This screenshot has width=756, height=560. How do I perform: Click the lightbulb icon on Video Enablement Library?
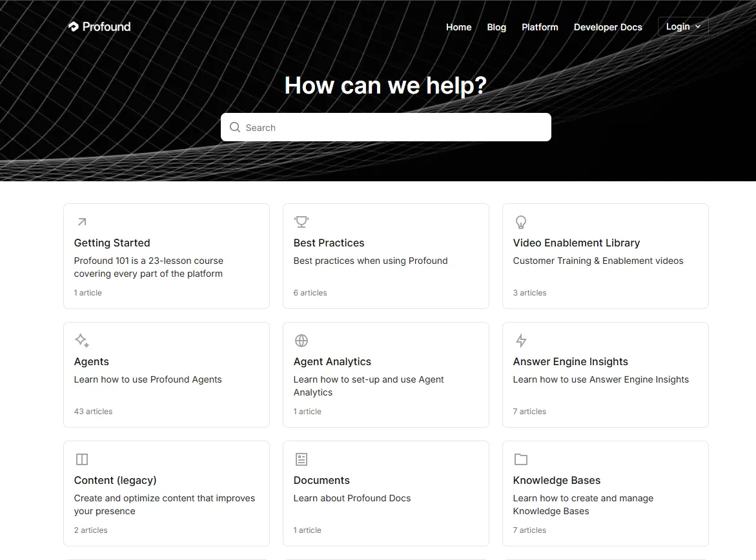[521, 222]
